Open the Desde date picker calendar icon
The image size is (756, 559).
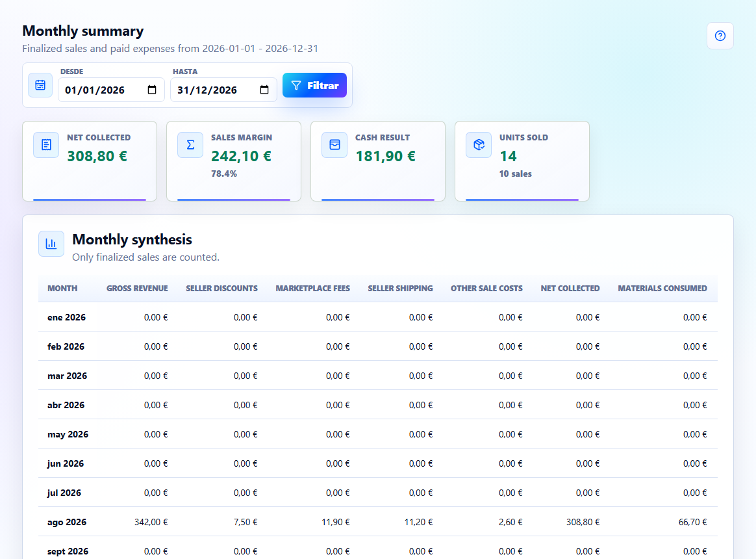pyautogui.click(x=152, y=90)
